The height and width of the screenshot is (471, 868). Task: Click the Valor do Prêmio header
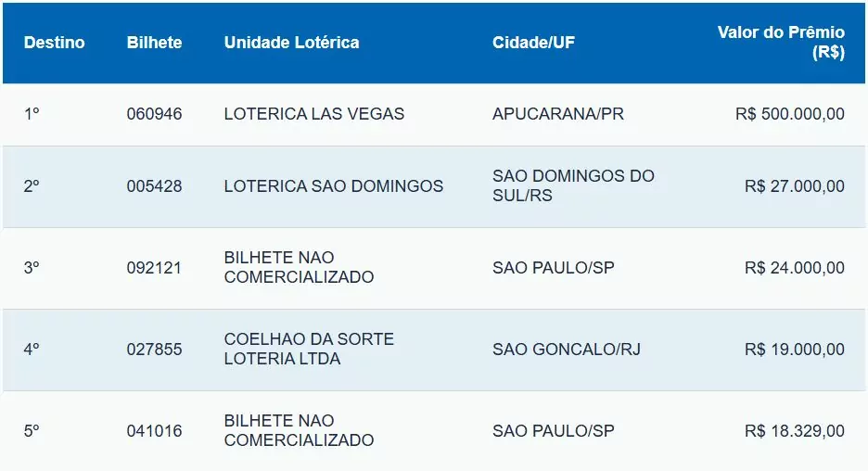pos(781,43)
